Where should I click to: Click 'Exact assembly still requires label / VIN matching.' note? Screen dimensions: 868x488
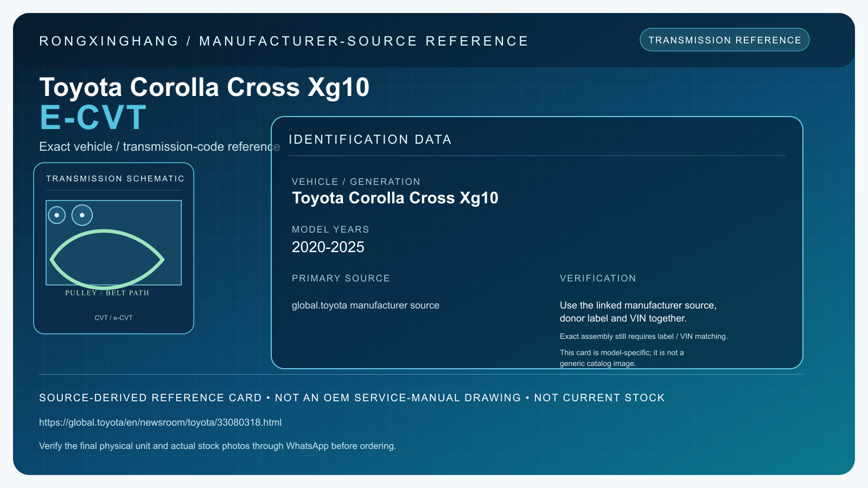643,336
